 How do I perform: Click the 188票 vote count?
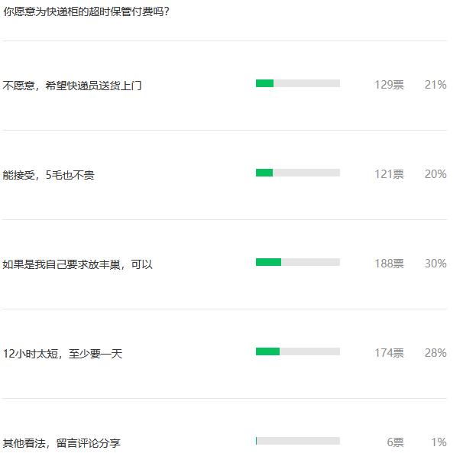coord(389,264)
